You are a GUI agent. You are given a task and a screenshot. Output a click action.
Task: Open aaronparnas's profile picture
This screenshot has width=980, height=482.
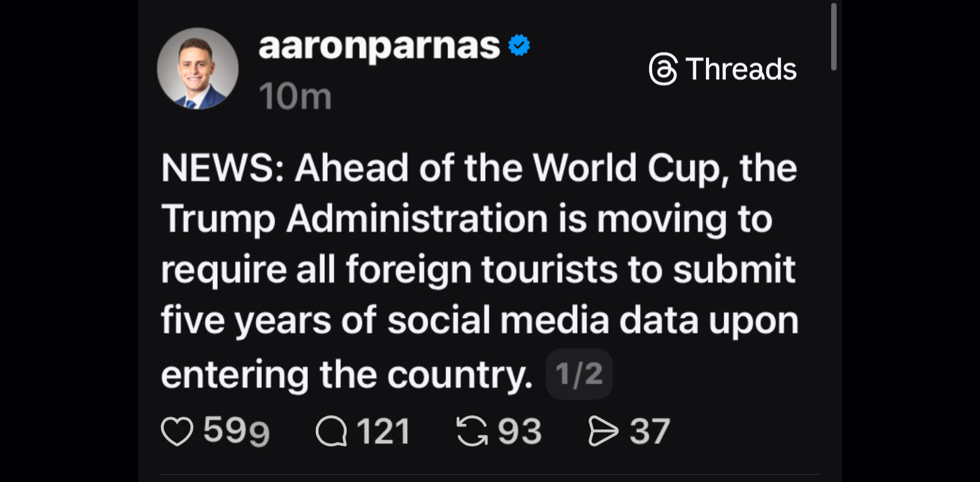coord(198,68)
